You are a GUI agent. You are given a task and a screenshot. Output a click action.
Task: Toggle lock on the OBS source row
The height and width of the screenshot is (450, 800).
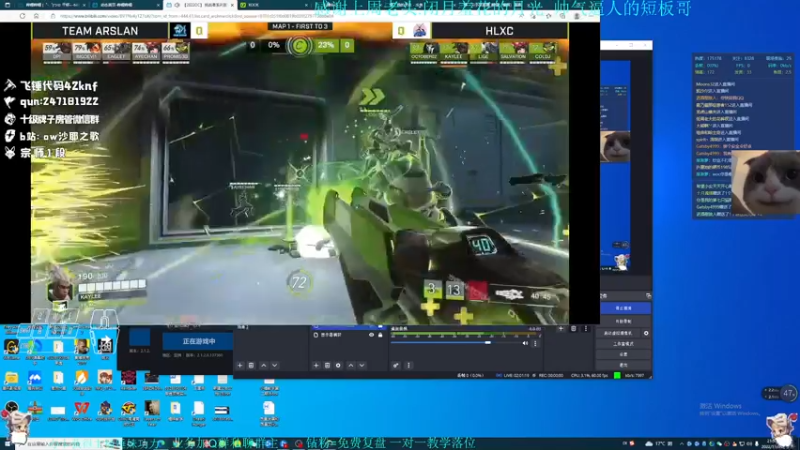click(x=380, y=335)
